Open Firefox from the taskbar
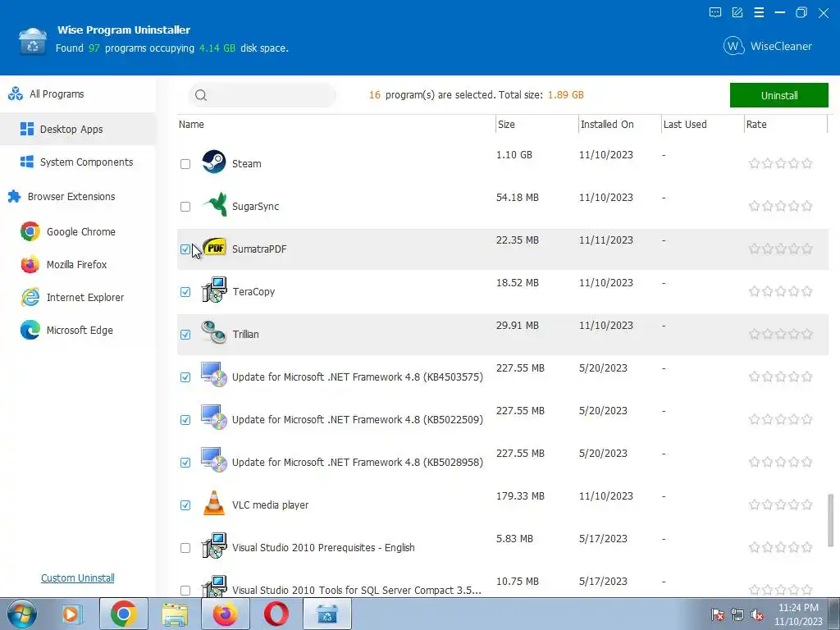Screen dimensions: 840x630 point(226,614)
